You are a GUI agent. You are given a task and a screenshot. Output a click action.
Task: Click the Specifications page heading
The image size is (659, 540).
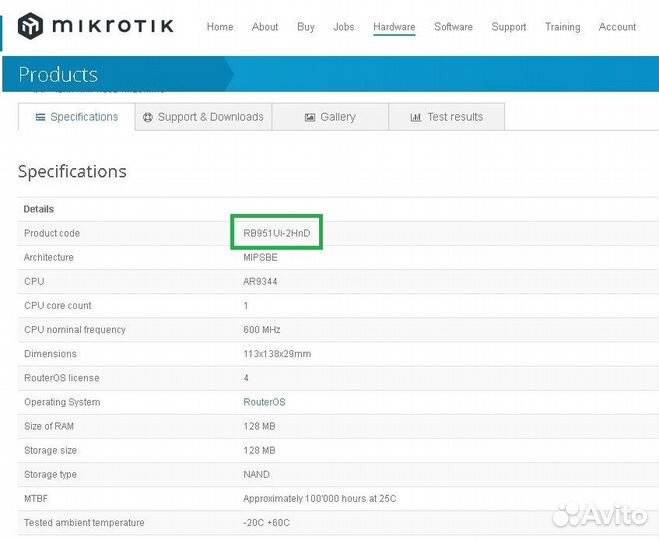pos(72,171)
